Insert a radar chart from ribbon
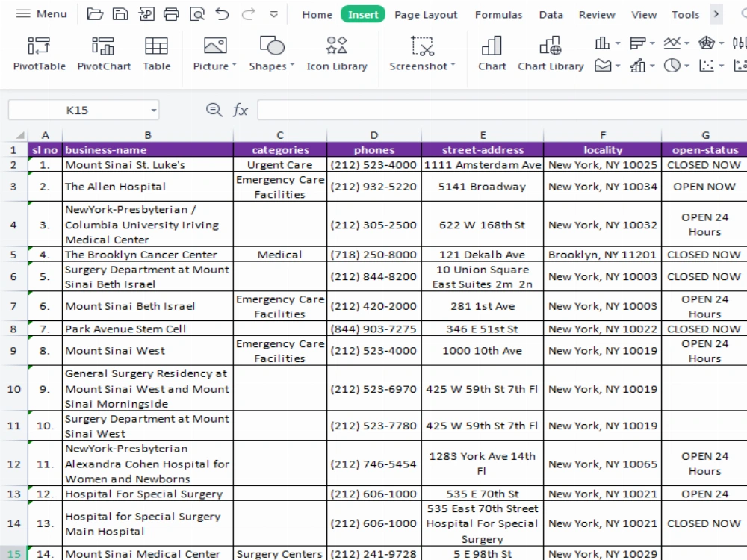 click(x=707, y=43)
